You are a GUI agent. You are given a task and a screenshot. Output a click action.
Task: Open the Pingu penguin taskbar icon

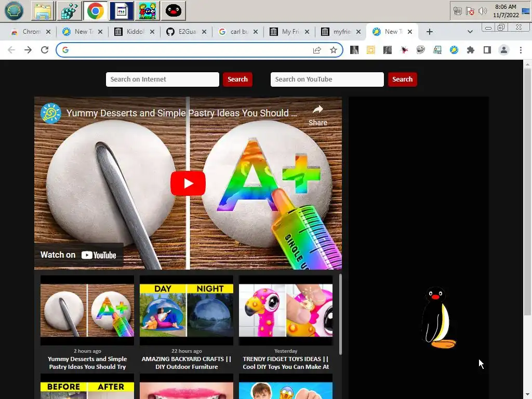[174, 11]
